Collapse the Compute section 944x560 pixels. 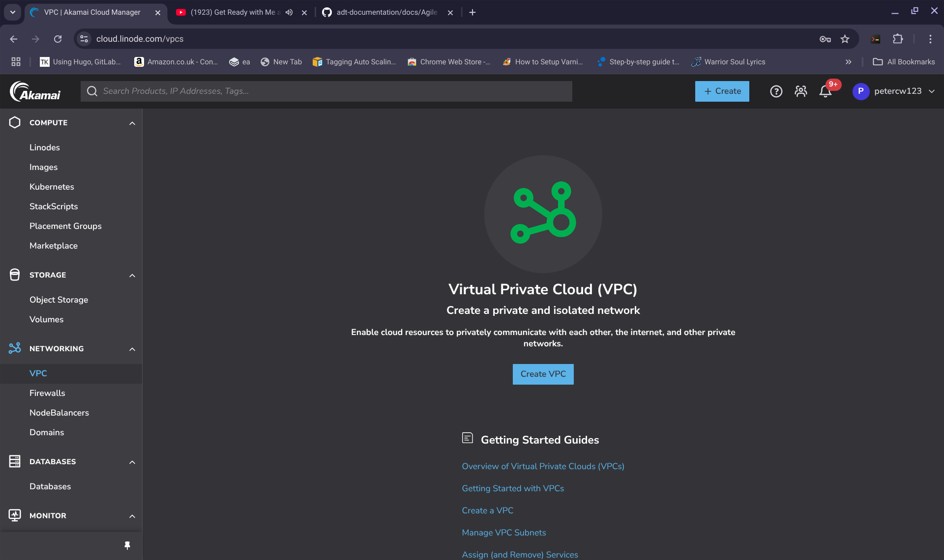point(132,123)
